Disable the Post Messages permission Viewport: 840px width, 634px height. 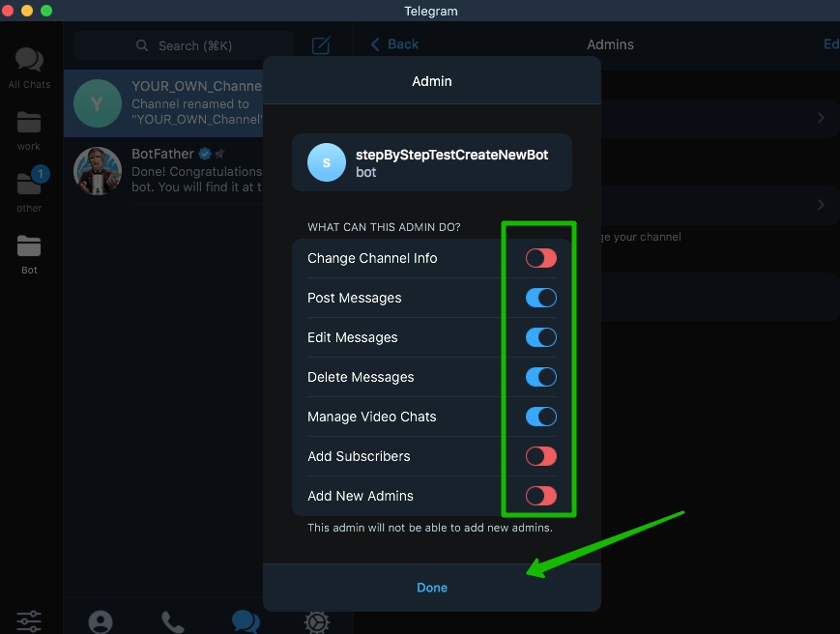click(541, 298)
